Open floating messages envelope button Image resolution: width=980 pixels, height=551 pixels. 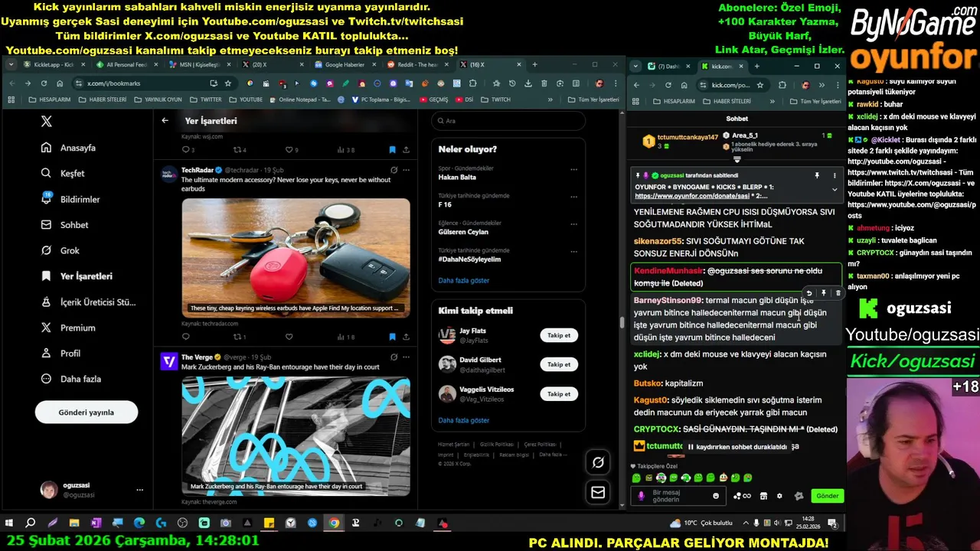[x=598, y=492]
